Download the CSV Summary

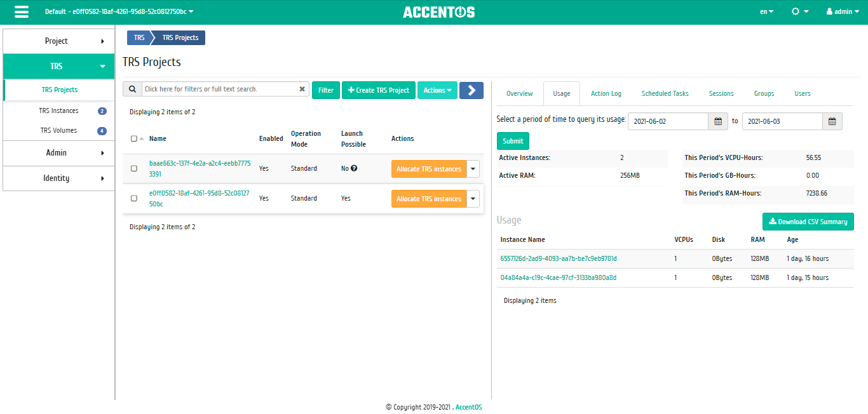[x=808, y=222]
